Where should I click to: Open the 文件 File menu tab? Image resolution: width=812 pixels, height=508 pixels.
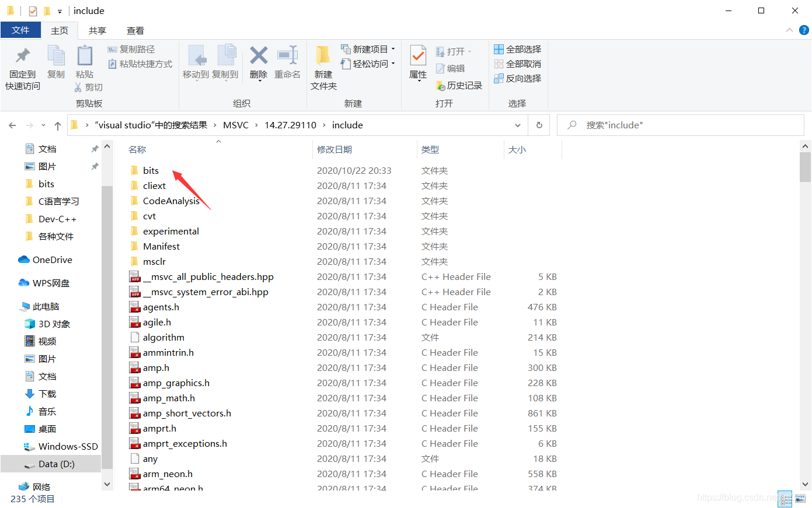tap(20, 30)
